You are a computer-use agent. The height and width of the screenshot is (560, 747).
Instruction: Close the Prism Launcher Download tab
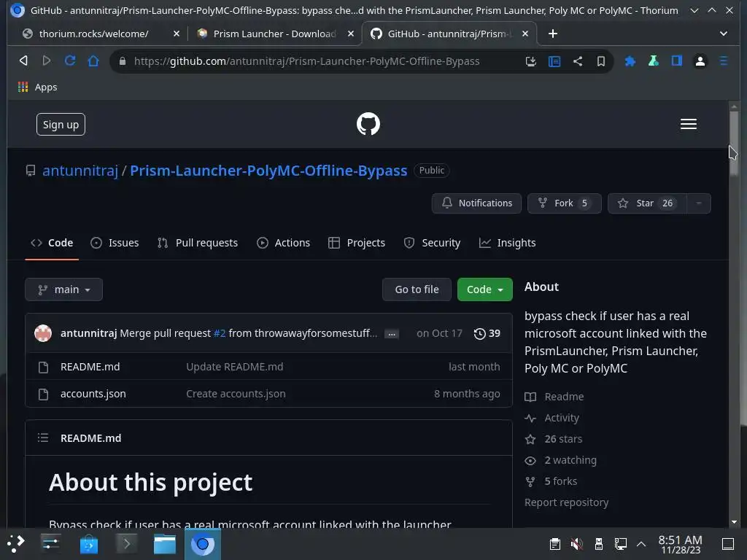[351, 34]
